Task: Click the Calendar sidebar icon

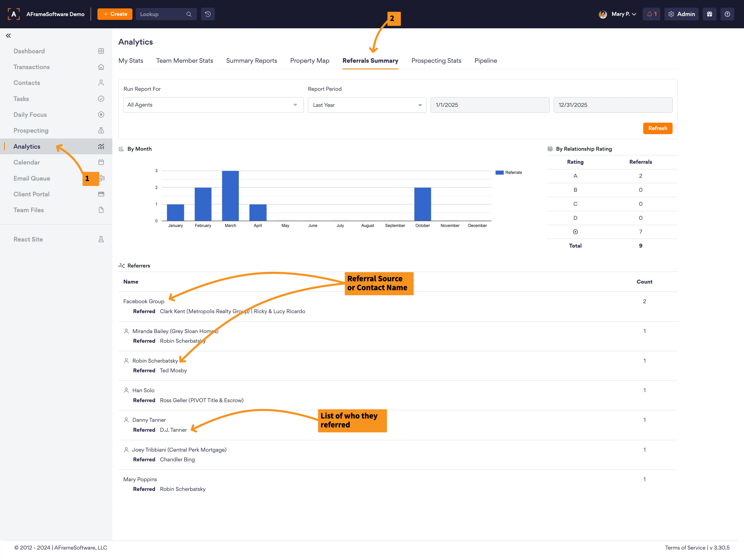Action: 101,162
